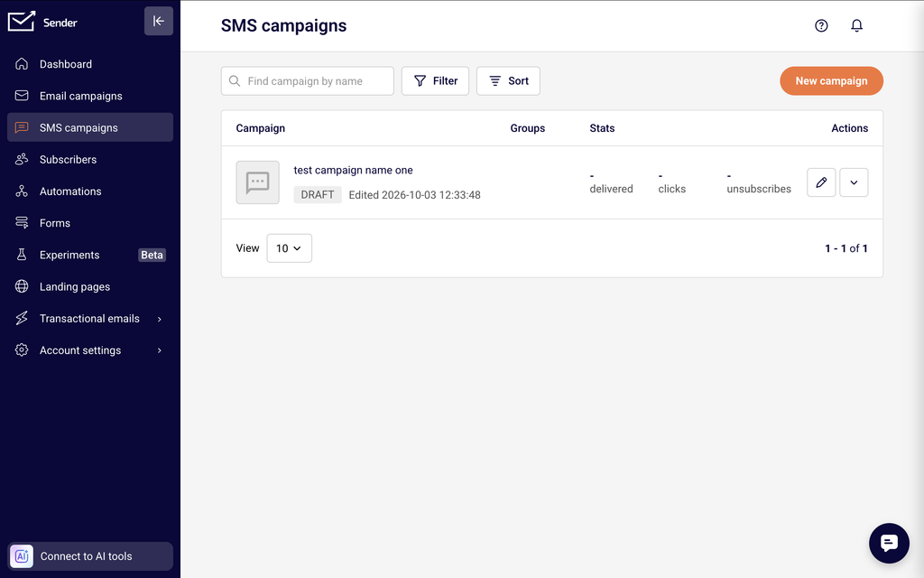Open the help question mark icon
The height and width of the screenshot is (578, 924).
coord(821,25)
